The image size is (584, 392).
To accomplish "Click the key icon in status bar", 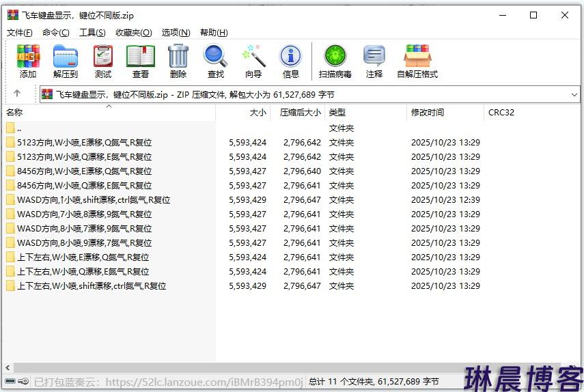I will (23, 381).
